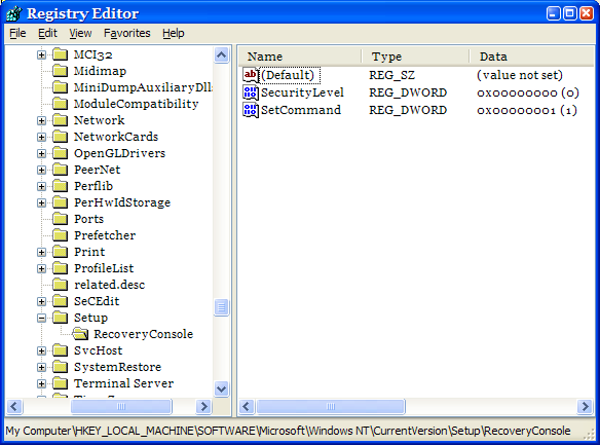The image size is (600, 445).
Task: Click the tree pane scroll left arrow
Action: coord(14,406)
